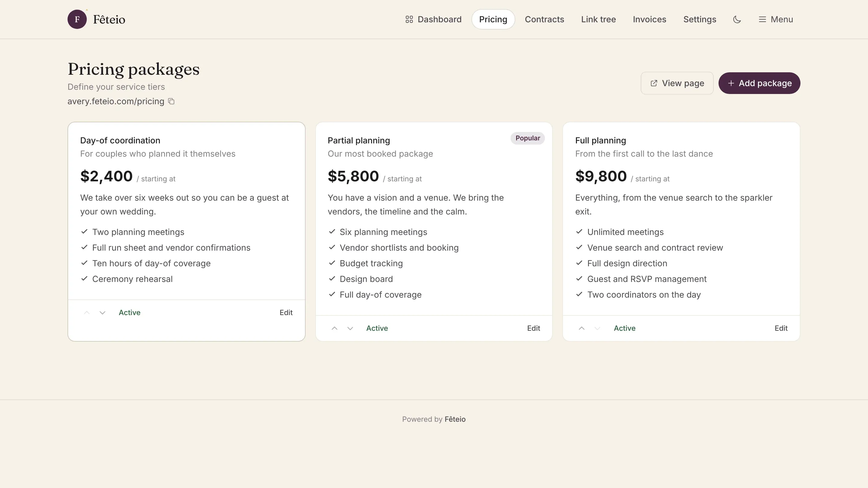The width and height of the screenshot is (868, 488).
Task: Move Day-of coordination package down
Action: 102,313
